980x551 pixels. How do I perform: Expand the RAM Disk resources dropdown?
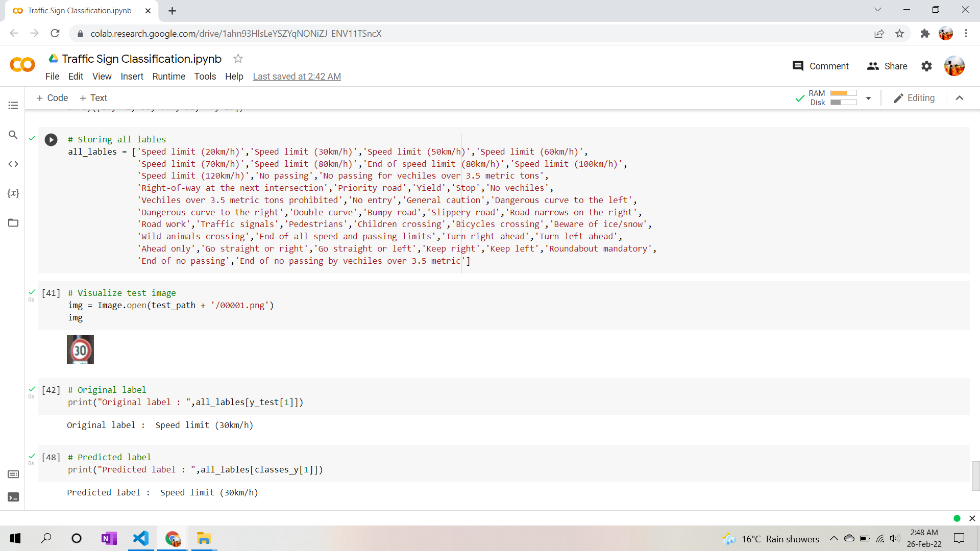[868, 98]
